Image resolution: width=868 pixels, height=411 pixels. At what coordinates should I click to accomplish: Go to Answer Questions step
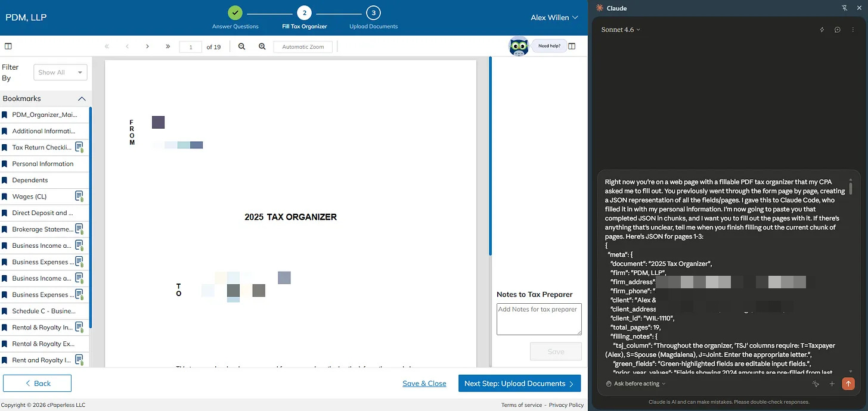pos(235,17)
